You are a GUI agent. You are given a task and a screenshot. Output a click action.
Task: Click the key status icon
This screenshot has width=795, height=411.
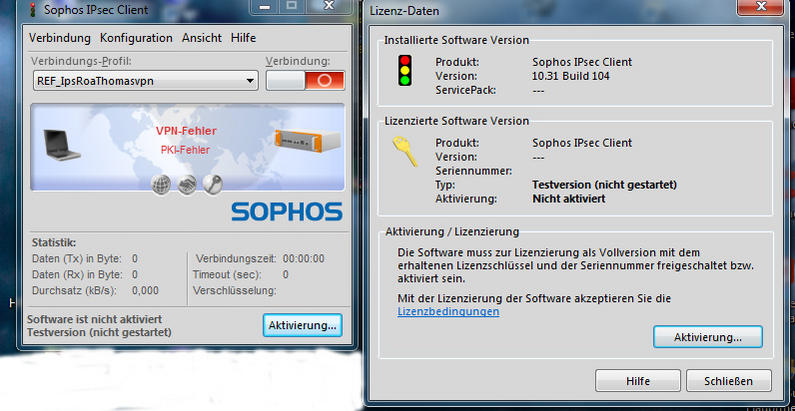click(213, 184)
